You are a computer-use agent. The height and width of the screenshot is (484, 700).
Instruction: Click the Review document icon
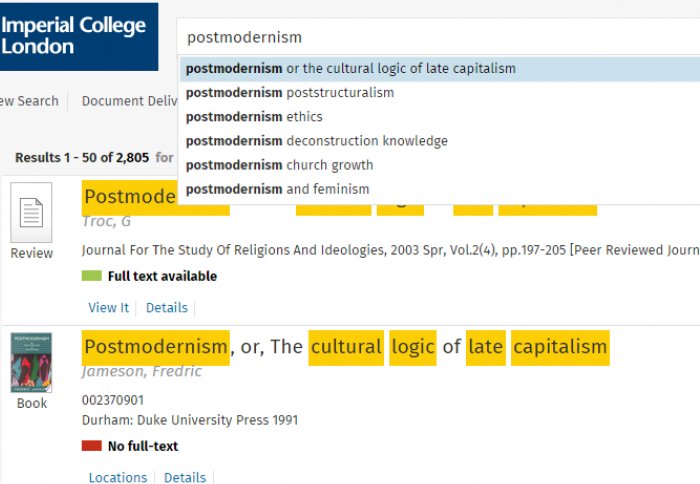(x=31, y=213)
